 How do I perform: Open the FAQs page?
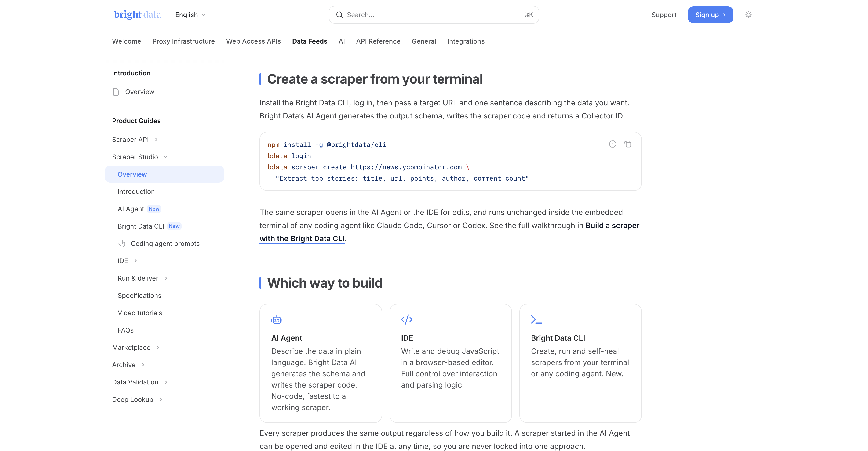click(x=126, y=330)
